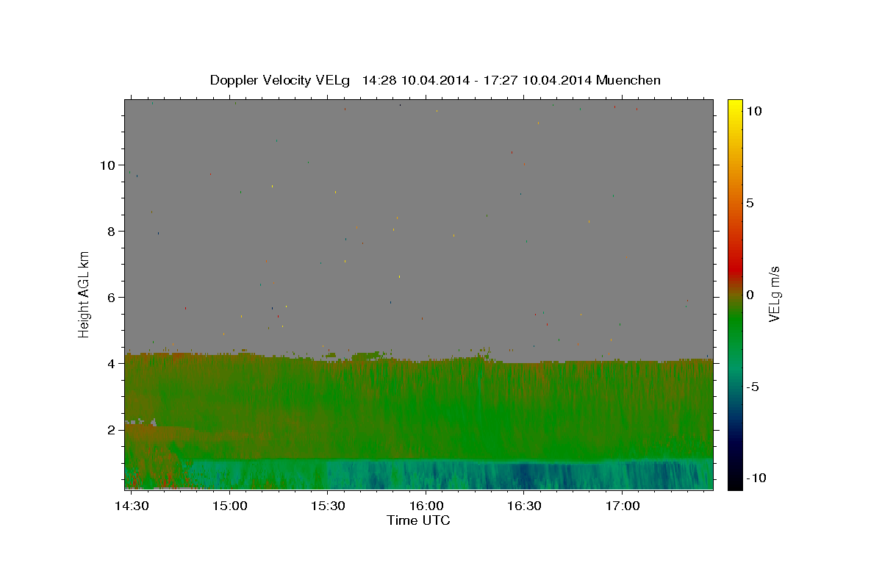Click the colorbar value label 0
Screen dimensions: 882x588
point(750,295)
